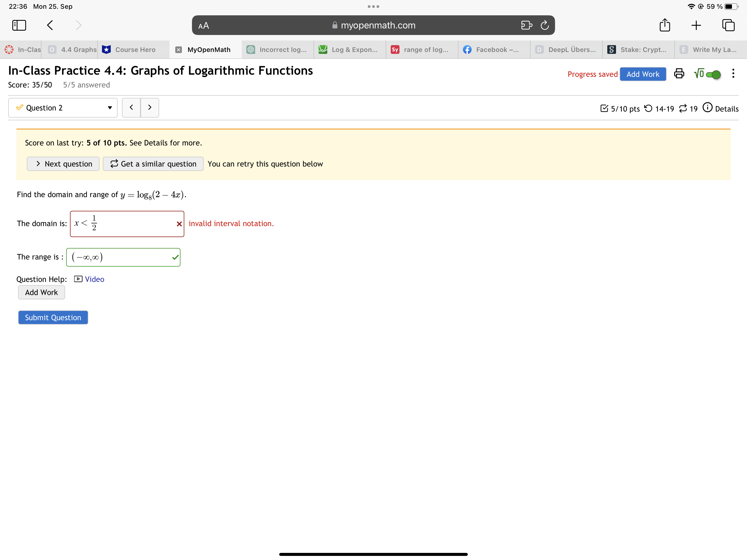Open the Video help link
The width and height of the screenshot is (747, 560).
click(x=94, y=279)
